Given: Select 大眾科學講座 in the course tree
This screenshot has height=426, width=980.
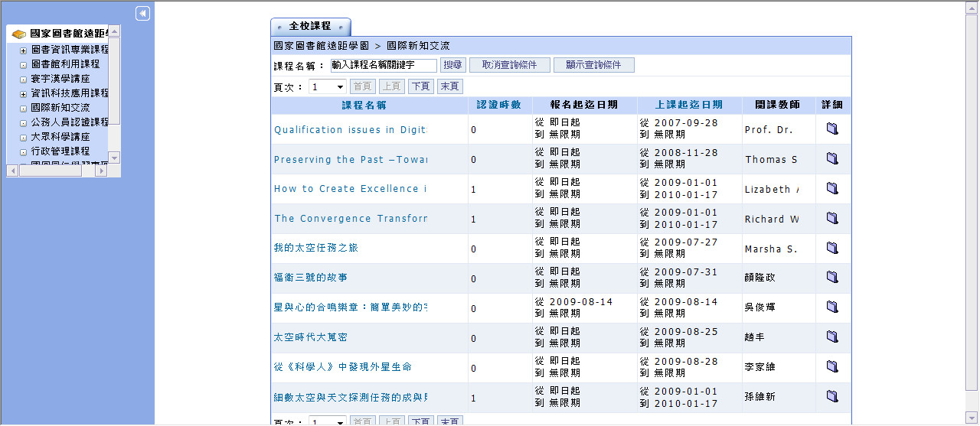Looking at the screenshot, I should 60,137.
